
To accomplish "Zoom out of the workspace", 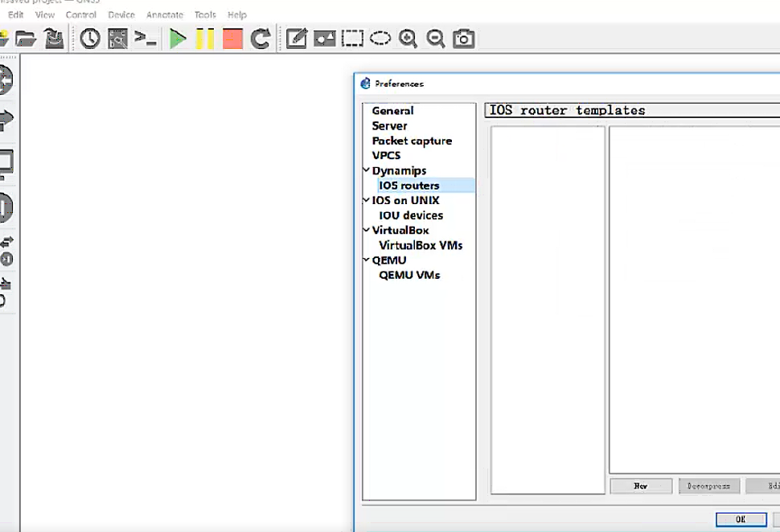I will (436, 39).
